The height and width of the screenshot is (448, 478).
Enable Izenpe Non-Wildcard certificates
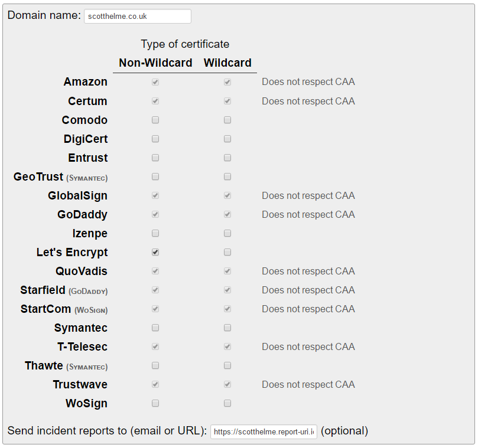155,233
